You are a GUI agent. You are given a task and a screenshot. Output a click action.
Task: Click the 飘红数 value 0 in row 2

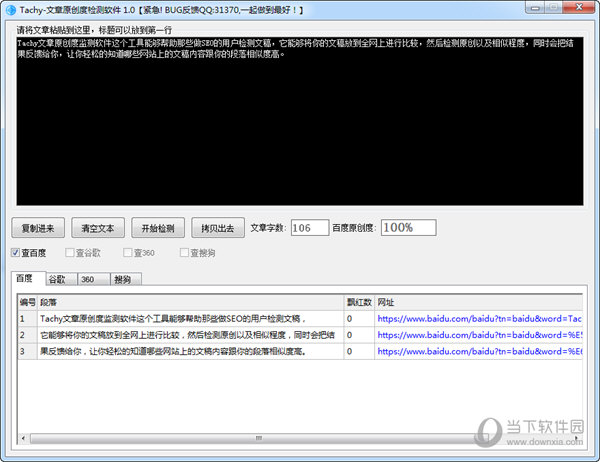point(349,335)
